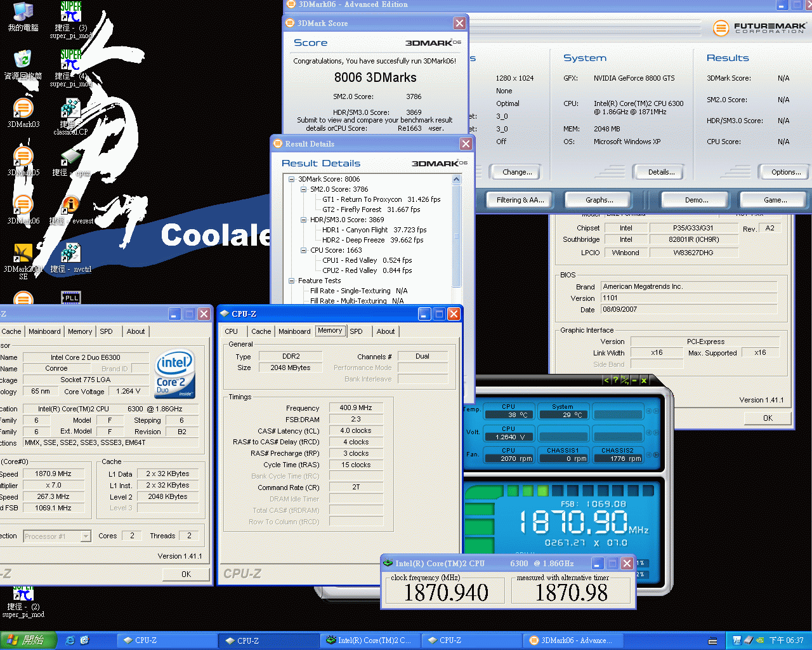Close the 3DMark Score window
The image size is (812, 650).
point(459,23)
